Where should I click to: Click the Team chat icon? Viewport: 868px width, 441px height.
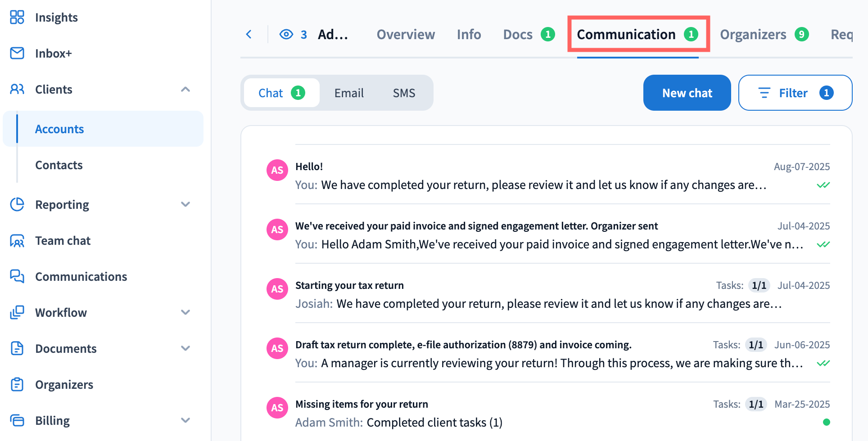[x=17, y=241]
